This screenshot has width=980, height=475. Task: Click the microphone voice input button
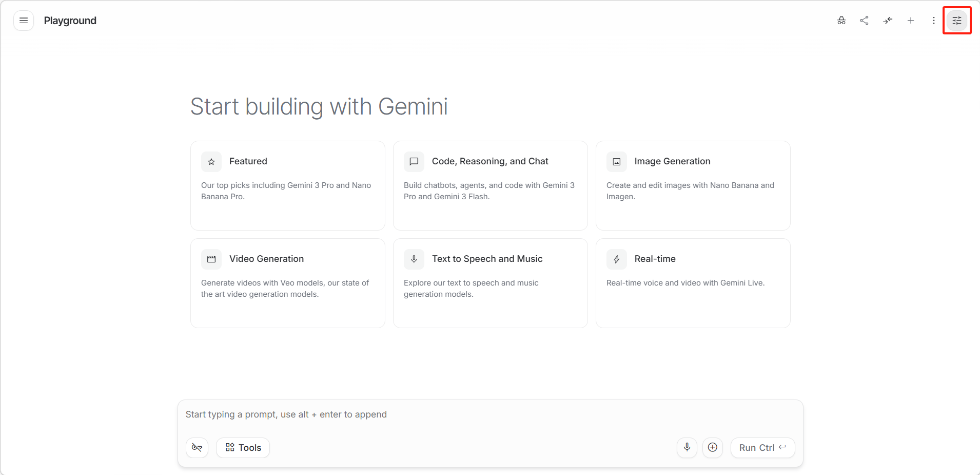pyautogui.click(x=687, y=448)
